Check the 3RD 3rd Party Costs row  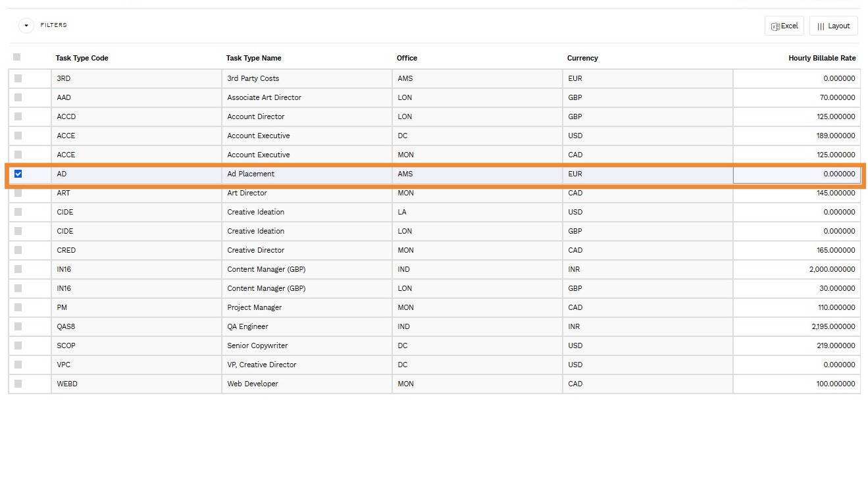pyautogui.click(x=18, y=78)
